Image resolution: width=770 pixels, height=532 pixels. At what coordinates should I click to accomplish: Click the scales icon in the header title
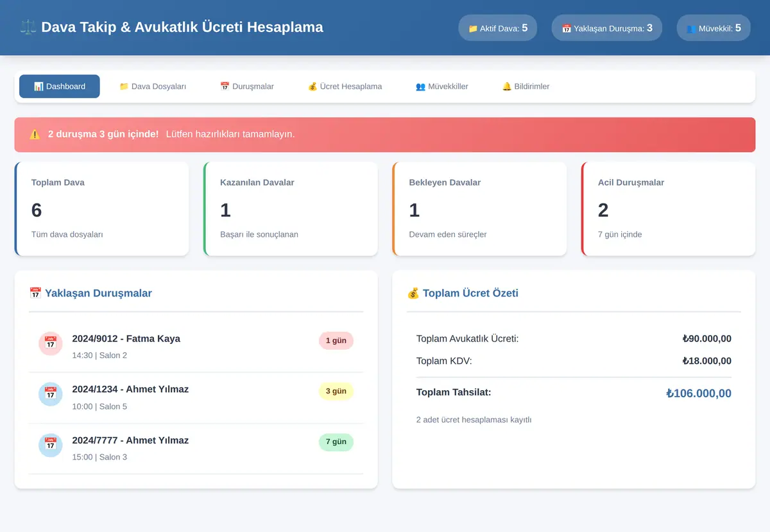[28, 27]
